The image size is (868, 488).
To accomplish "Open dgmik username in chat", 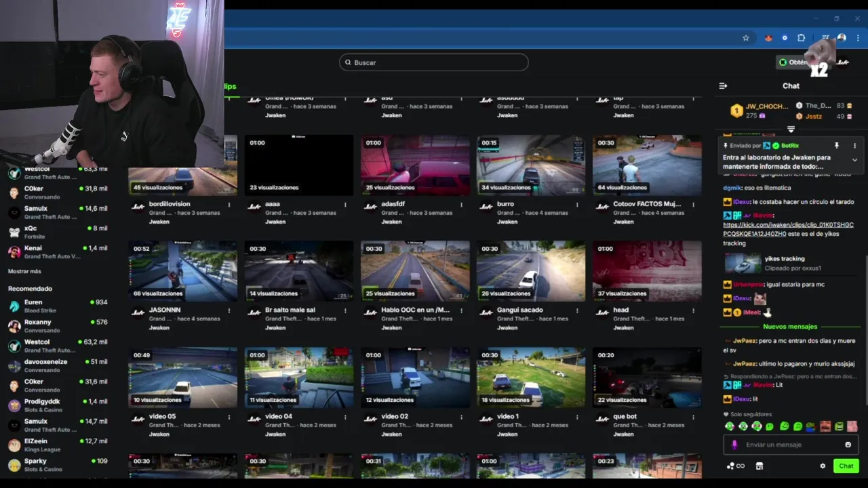I will pos(732,188).
